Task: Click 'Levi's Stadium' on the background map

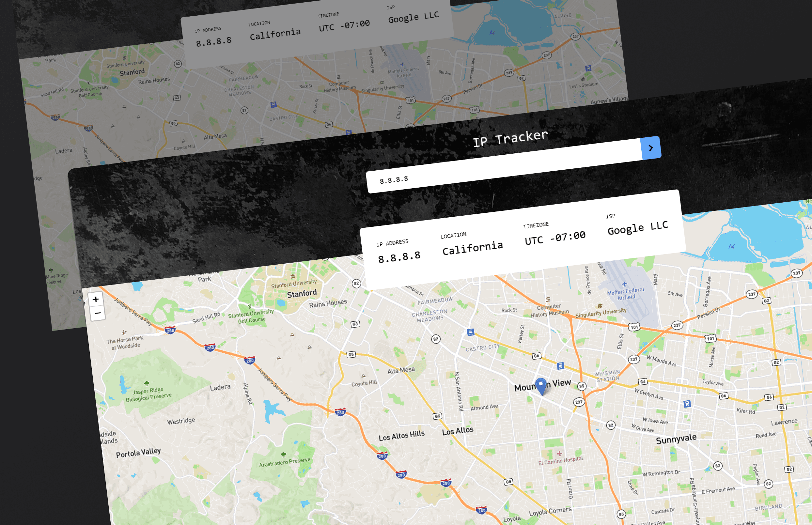Action: pos(584,85)
